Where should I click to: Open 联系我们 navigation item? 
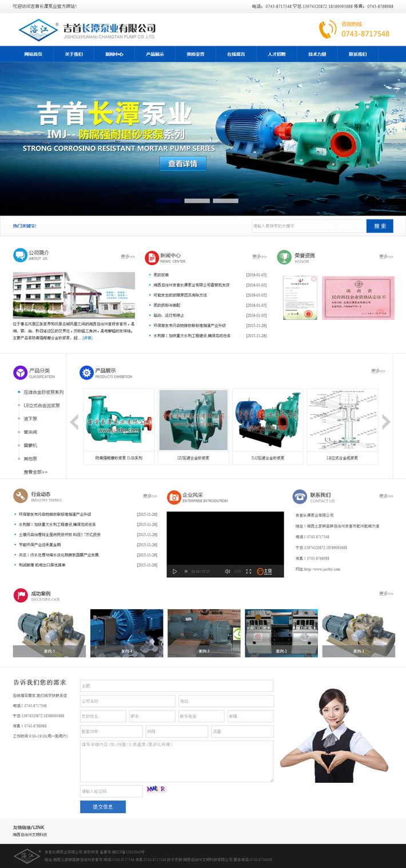pos(358,54)
